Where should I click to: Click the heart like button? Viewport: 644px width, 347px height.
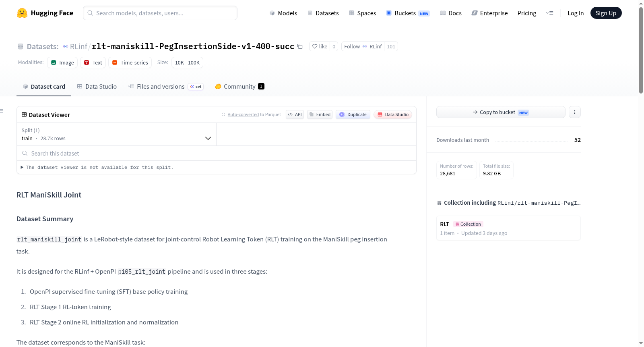320,46
